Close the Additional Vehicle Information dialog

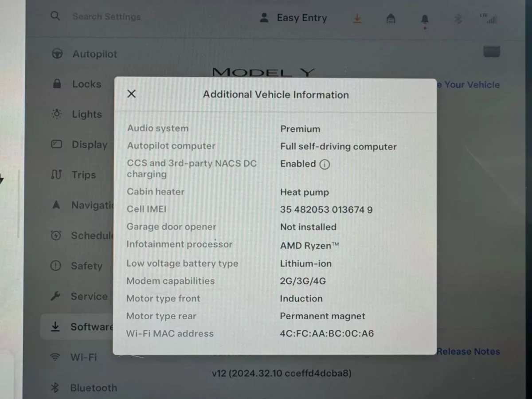click(131, 94)
